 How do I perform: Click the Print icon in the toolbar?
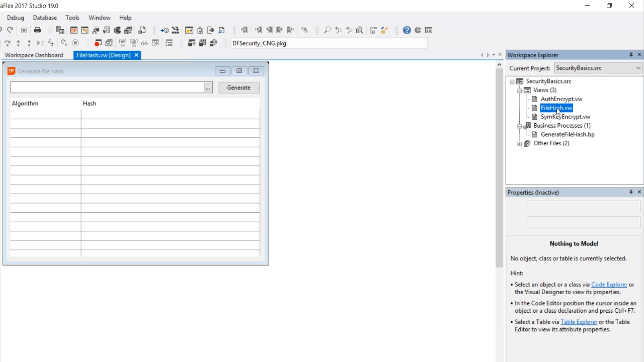37,30
